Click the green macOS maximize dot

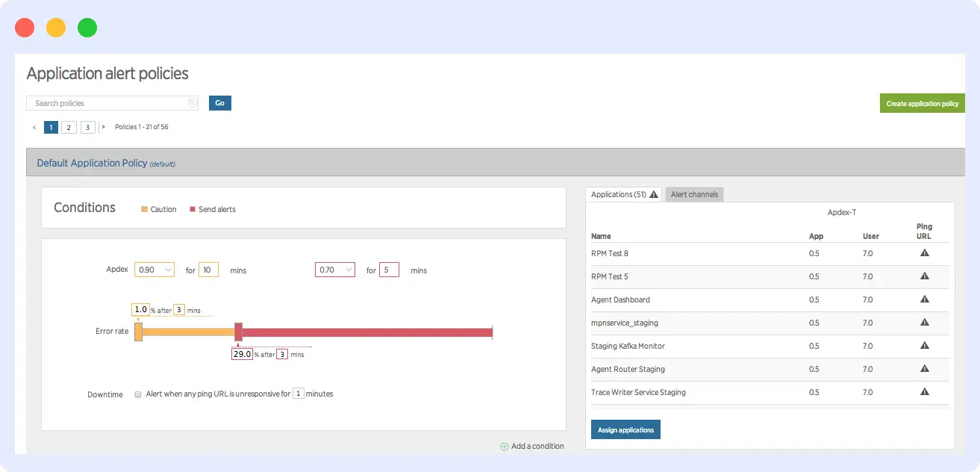[87, 28]
